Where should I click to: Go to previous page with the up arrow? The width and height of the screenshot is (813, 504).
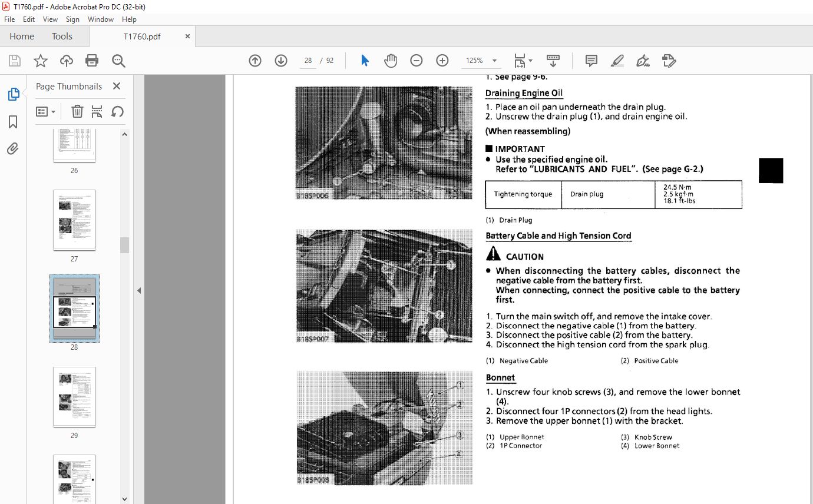pyautogui.click(x=255, y=61)
